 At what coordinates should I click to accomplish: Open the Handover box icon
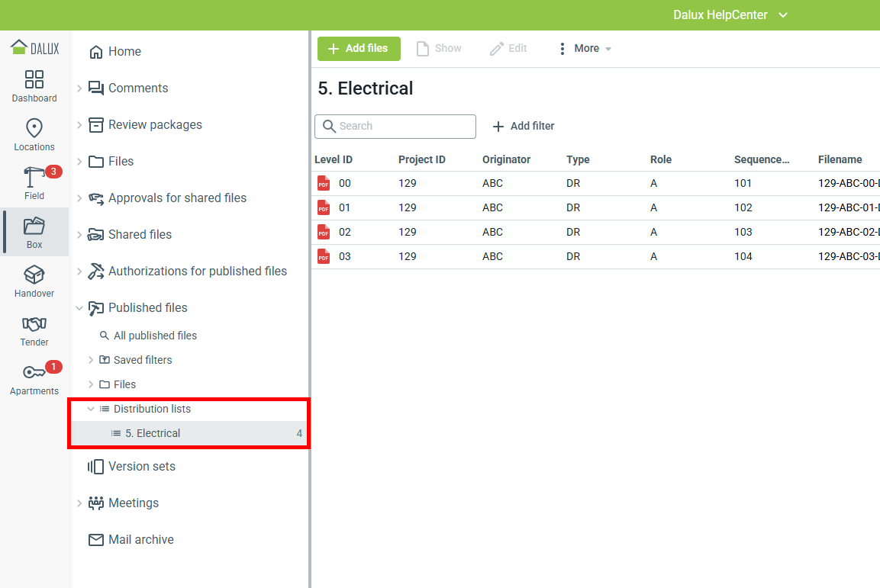(x=34, y=275)
